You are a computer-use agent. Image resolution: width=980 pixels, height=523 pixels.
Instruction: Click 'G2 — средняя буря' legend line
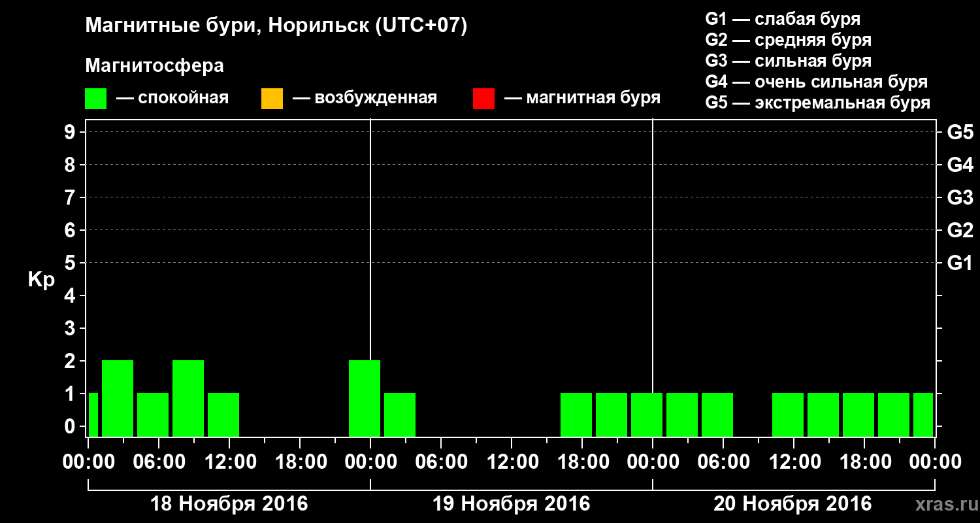click(x=788, y=40)
